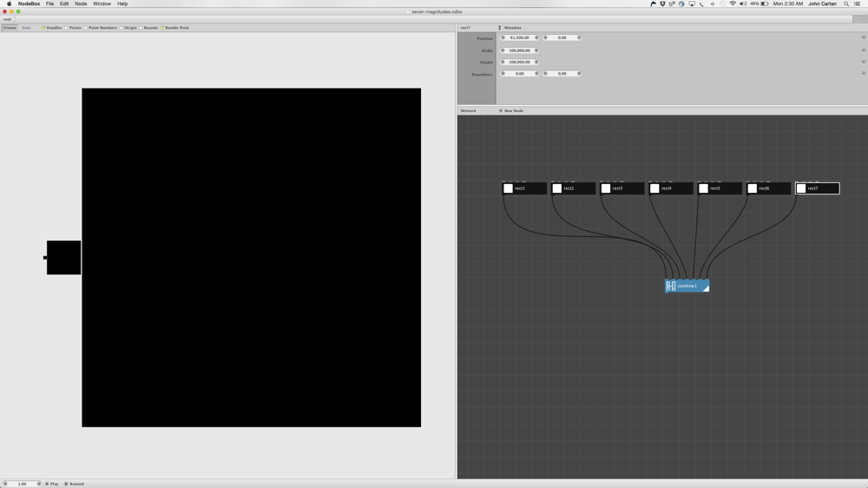This screenshot has width=868, height=488.
Task: Click the Roundness X value field
Action: pos(520,73)
